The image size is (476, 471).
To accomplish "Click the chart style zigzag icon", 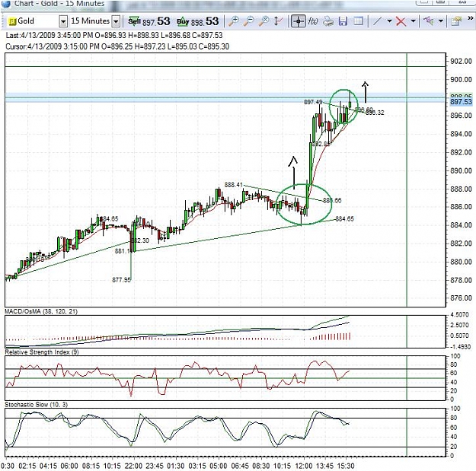I will (429, 21).
